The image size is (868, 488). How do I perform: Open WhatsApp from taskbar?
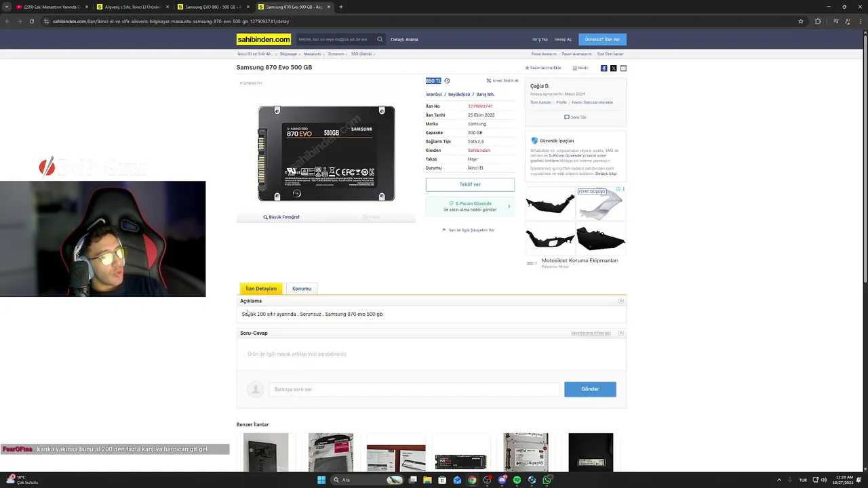[547, 480]
